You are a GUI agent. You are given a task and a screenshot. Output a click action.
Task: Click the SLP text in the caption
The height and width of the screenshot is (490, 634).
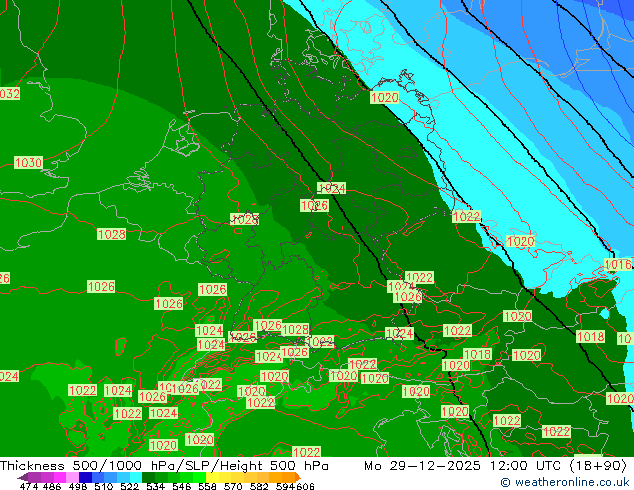(199, 466)
